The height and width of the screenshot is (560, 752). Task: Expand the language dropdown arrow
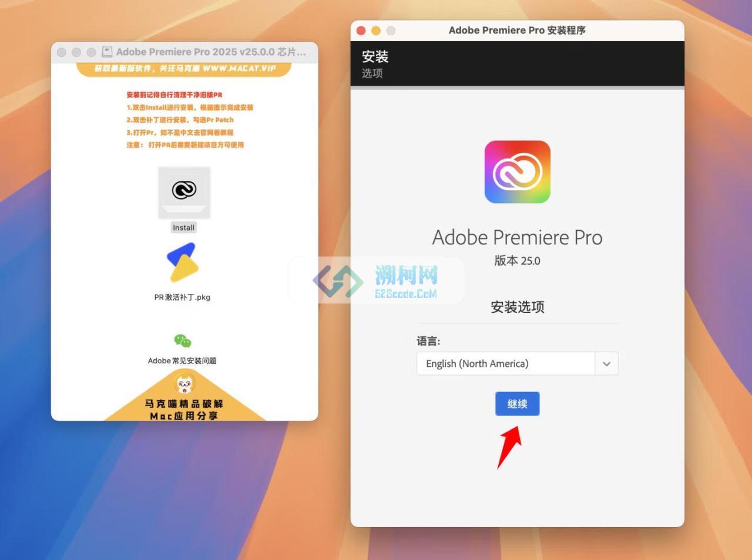click(x=606, y=364)
